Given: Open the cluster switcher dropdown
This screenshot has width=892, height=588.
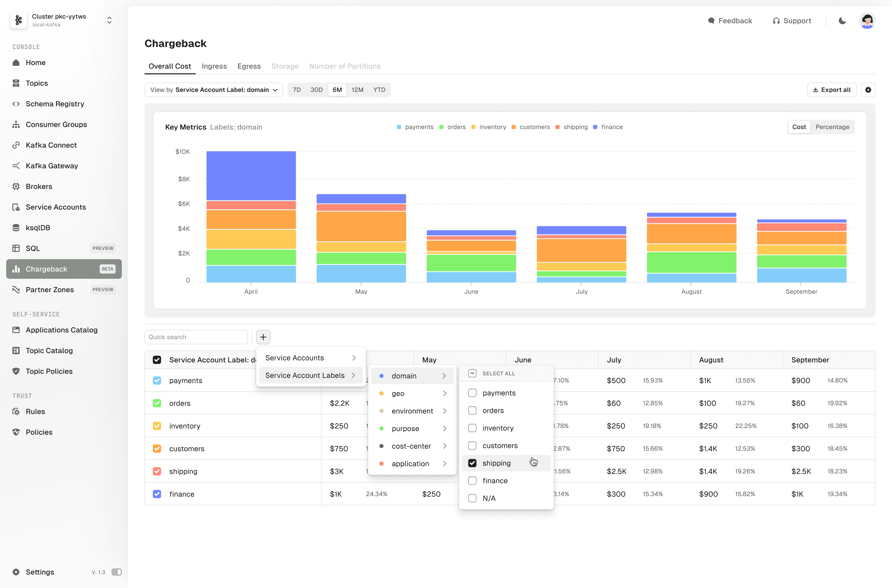Looking at the screenshot, I should [x=109, y=20].
